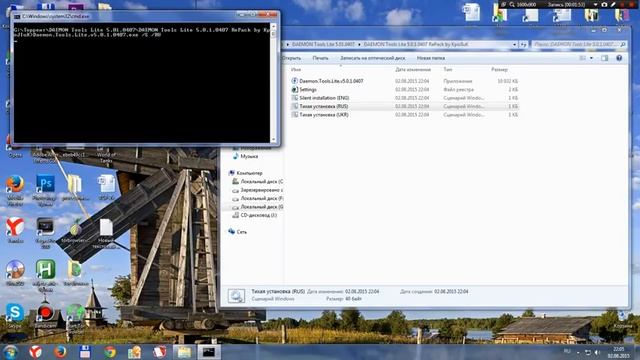This screenshot has width=640, height=360.
Task: Select the Тихая установка (UKR) script
Action: click(x=324, y=115)
